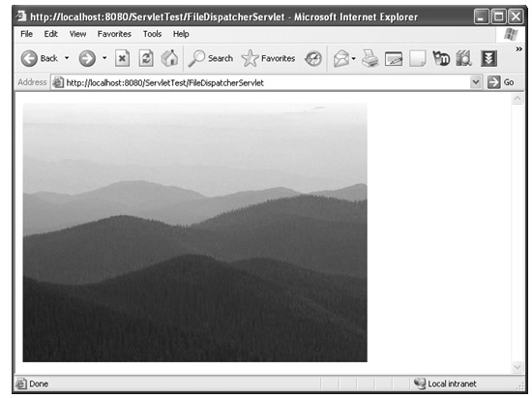Viewport: 532px width, 398px height.
Task: Click the Print toolbar icon
Action: [x=369, y=58]
